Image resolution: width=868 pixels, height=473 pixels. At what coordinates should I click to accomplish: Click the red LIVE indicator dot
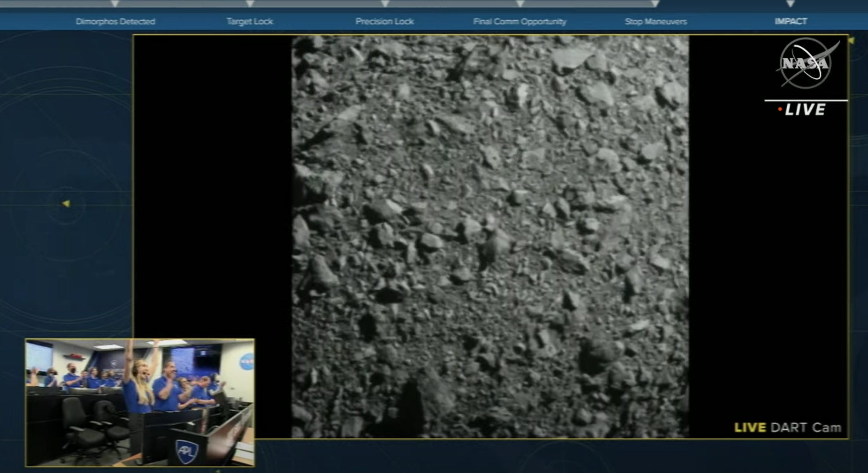(x=780, y=110)
